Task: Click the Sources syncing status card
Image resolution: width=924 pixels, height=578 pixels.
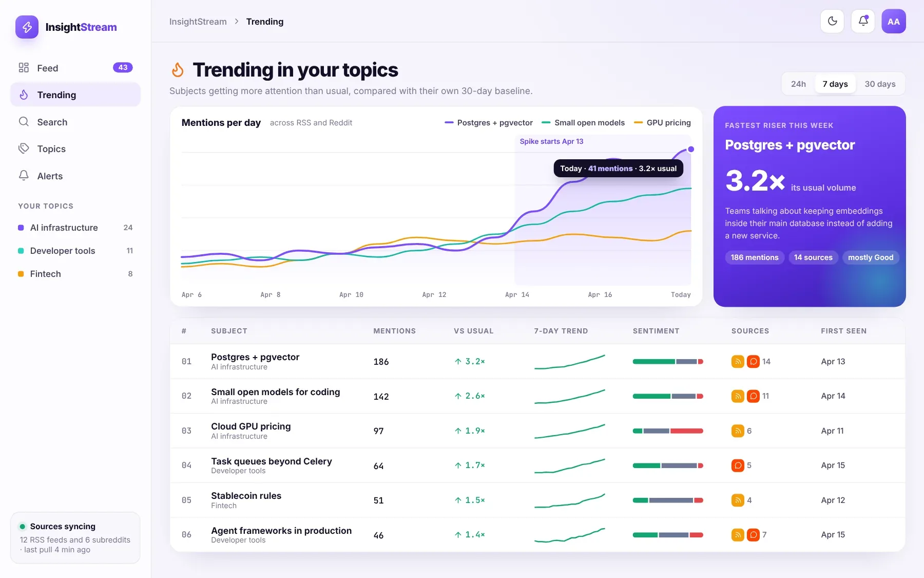Action: (x=75, y=537)
